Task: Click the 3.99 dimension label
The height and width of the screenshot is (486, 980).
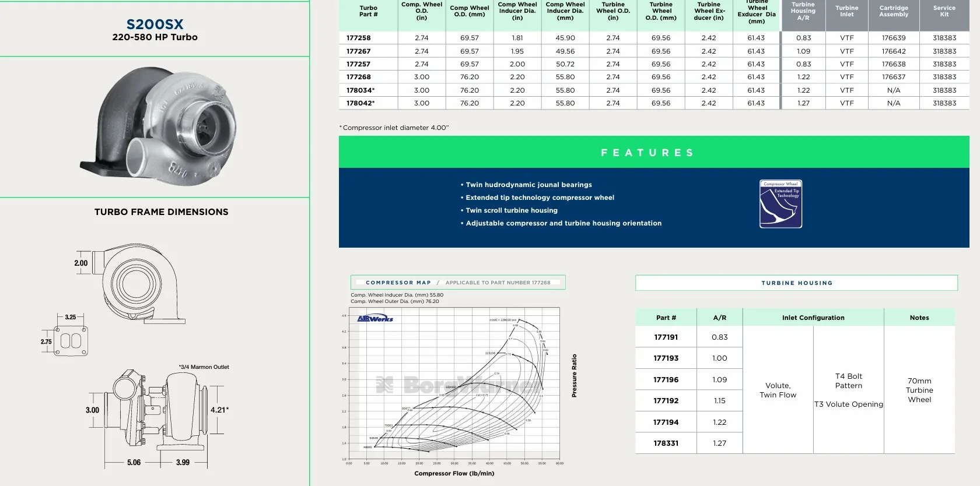Action: (183, 463)
